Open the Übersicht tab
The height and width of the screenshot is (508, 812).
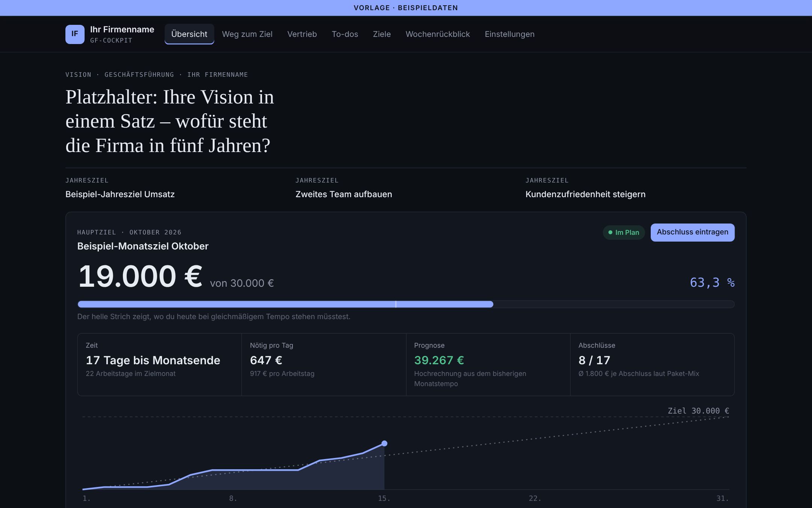(x=189, y=34)
